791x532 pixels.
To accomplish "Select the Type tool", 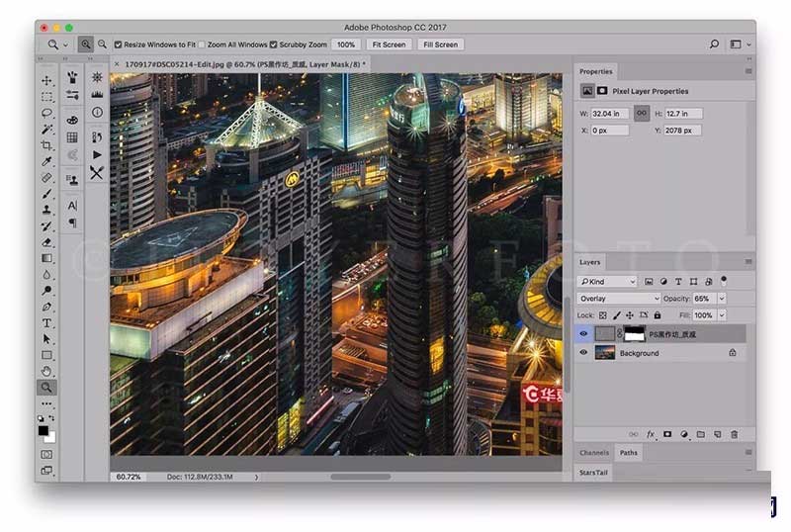I will point(46,323).
